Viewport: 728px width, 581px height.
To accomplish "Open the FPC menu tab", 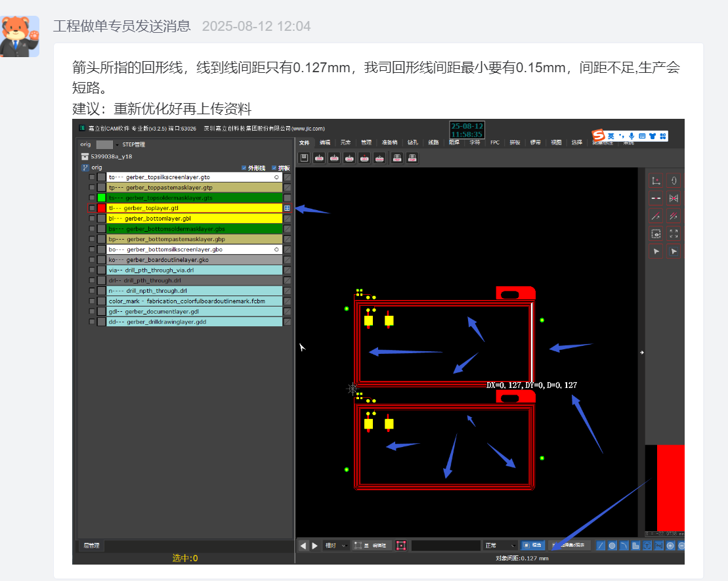I will (x=494, y=142).
